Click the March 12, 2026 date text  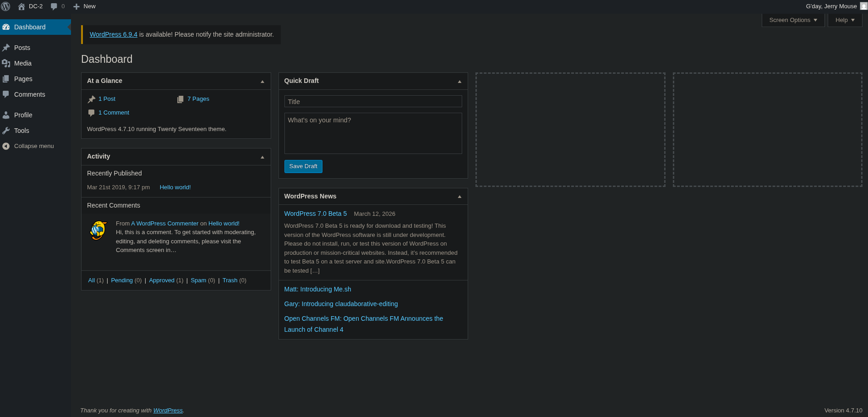point(375,214)
